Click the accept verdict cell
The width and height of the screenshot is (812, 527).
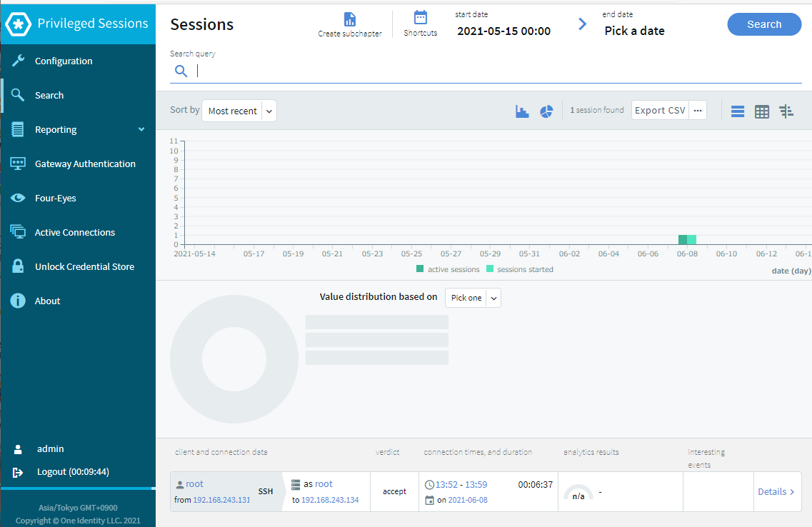pos(395,492)
